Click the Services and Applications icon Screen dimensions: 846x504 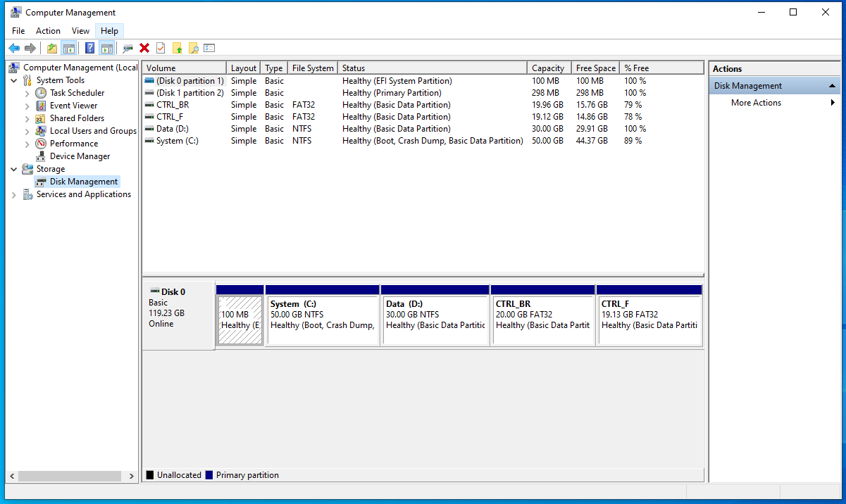(x=28, y=194)
